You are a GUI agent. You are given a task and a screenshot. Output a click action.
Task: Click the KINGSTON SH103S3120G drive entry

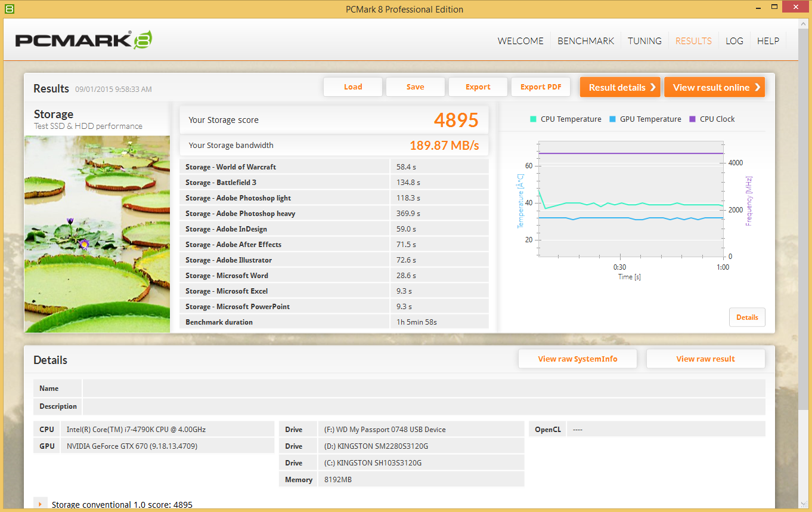421,463
